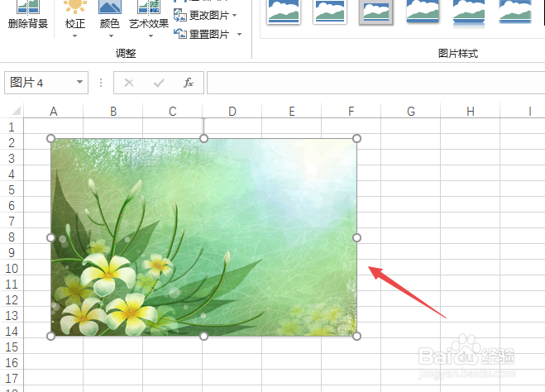Click the middle-left resize handle of picture
Image resolution: width=545 pixels, height=392 pixels.
[x=50, y=237]
